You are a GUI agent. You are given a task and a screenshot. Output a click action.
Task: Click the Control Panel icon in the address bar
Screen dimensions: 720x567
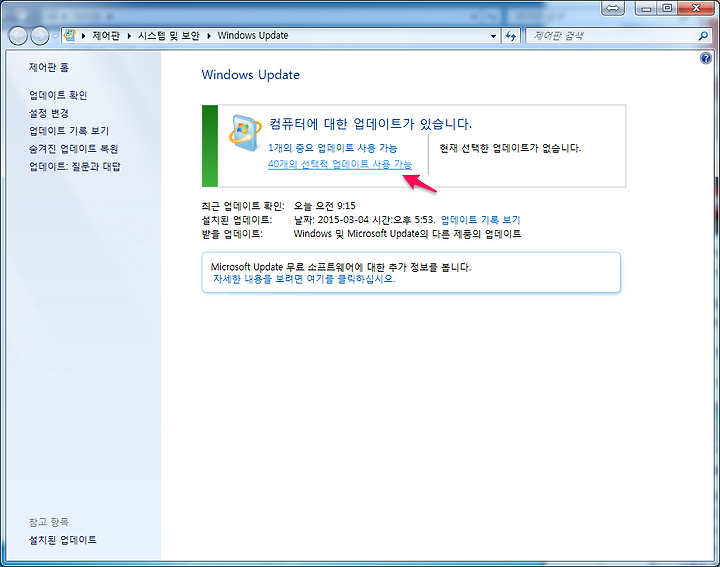tap(70, 35)
